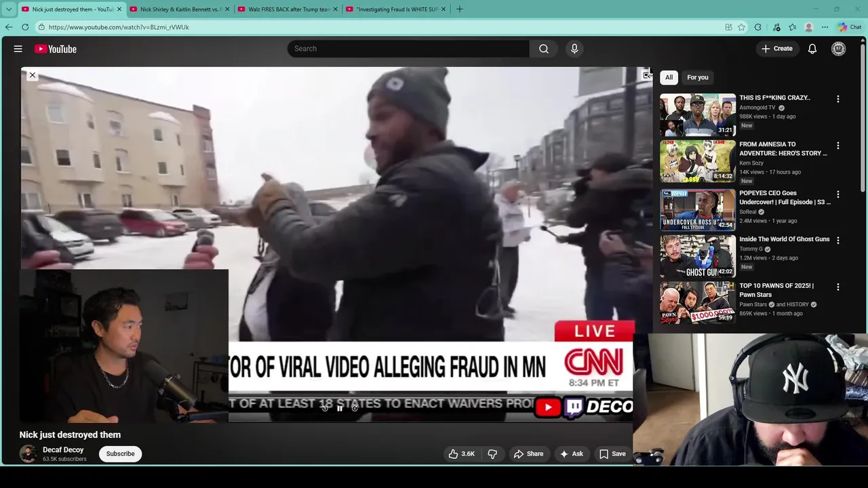Open YouTube notifications bell
This screenshot has height=488, width=868.
point(812,49)
